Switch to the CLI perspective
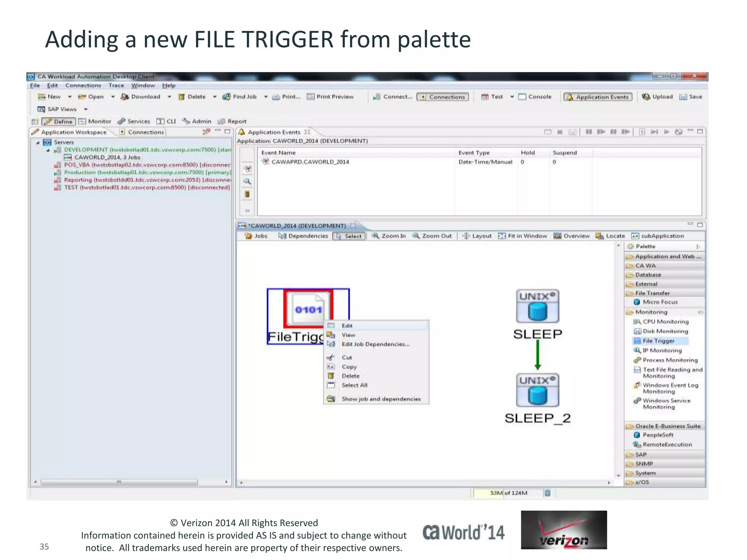Viewport: 747px width, 560px height. [x=166, y=121]
